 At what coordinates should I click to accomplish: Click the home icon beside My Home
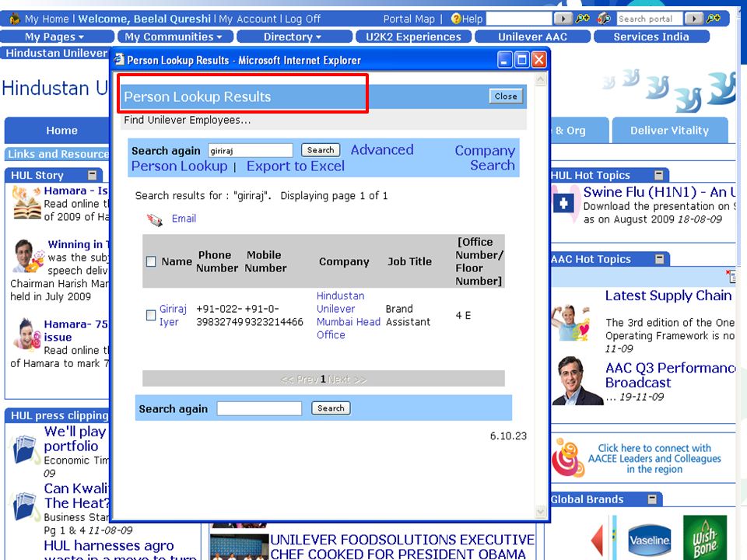14,19
